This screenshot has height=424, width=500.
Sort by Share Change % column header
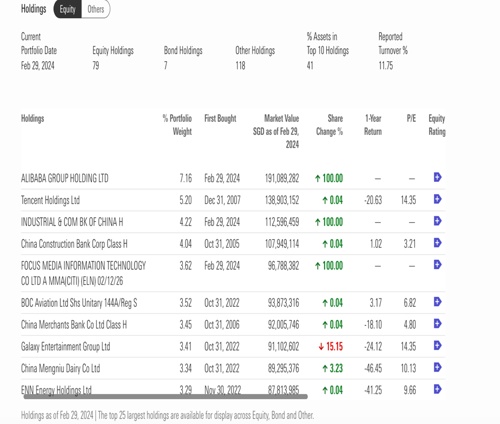[329, 125]
